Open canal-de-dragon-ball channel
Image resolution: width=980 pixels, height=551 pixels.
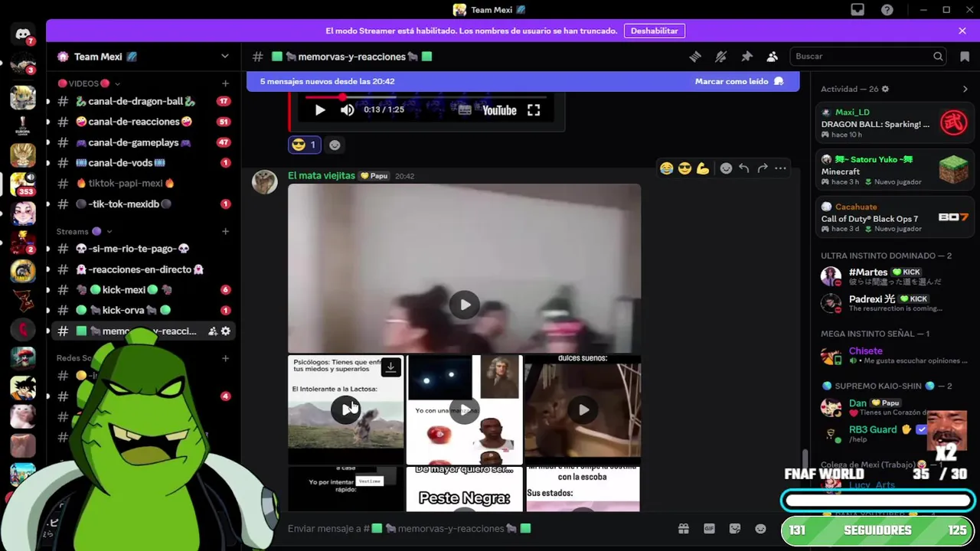[x=141, y=101]
